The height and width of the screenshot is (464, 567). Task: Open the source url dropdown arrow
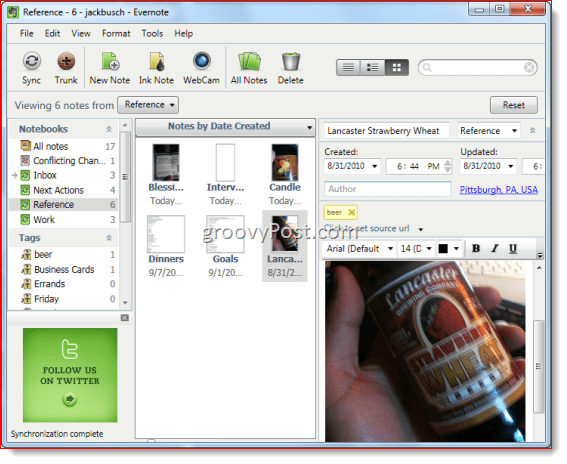(421, 229)
